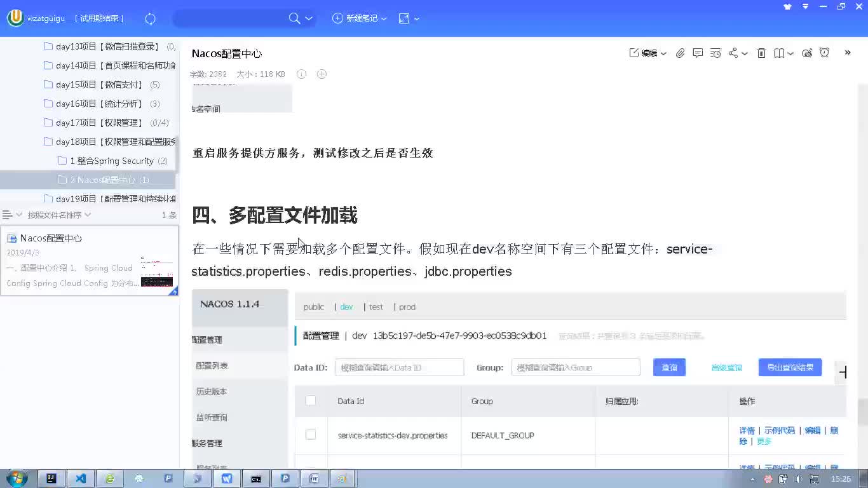Click the 编辑 edit note button
The height and width of the screenshot is (488, 868).
643,53
